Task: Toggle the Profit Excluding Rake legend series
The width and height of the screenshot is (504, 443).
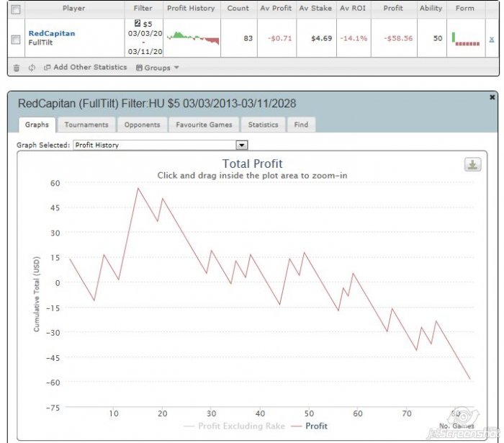Action: click(235, 426)
